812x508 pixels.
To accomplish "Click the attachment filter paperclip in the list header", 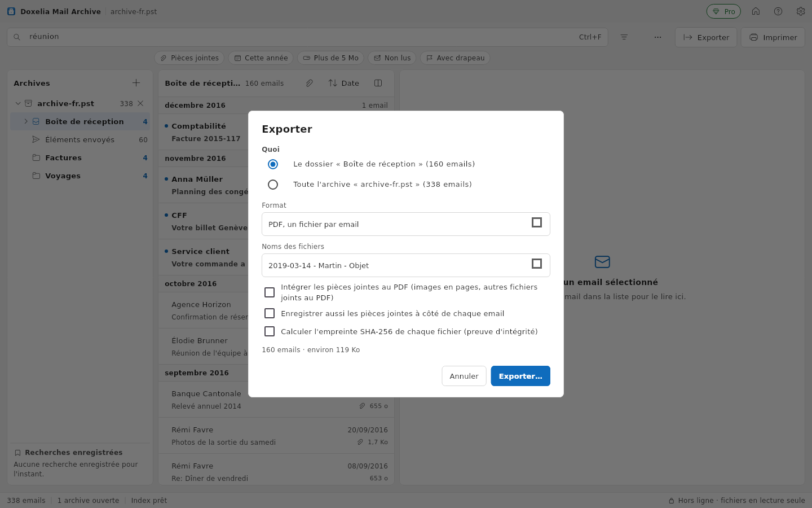I will (x=310, y=83).
